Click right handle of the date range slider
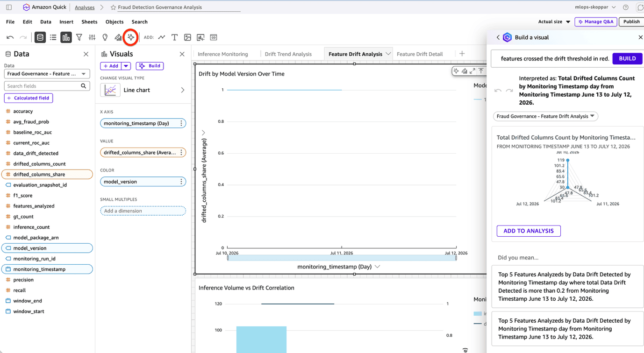This screenshot has height=353, width=644. [456, 258]
